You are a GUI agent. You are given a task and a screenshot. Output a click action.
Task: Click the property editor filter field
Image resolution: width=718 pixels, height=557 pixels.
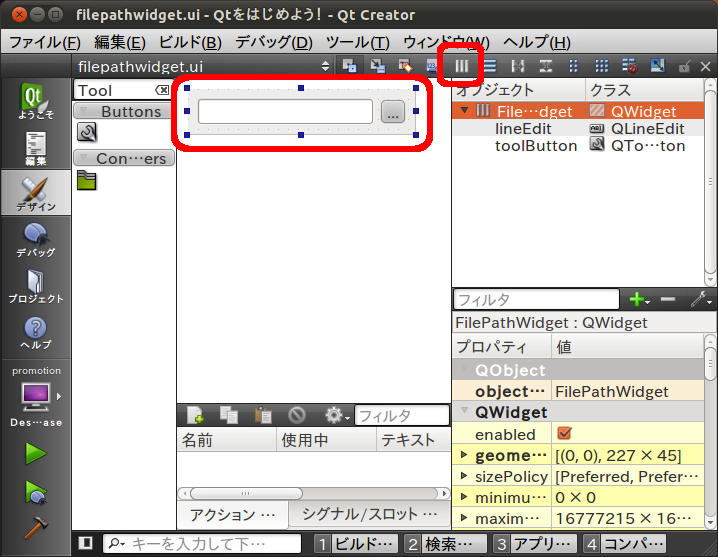pos(536,299)
